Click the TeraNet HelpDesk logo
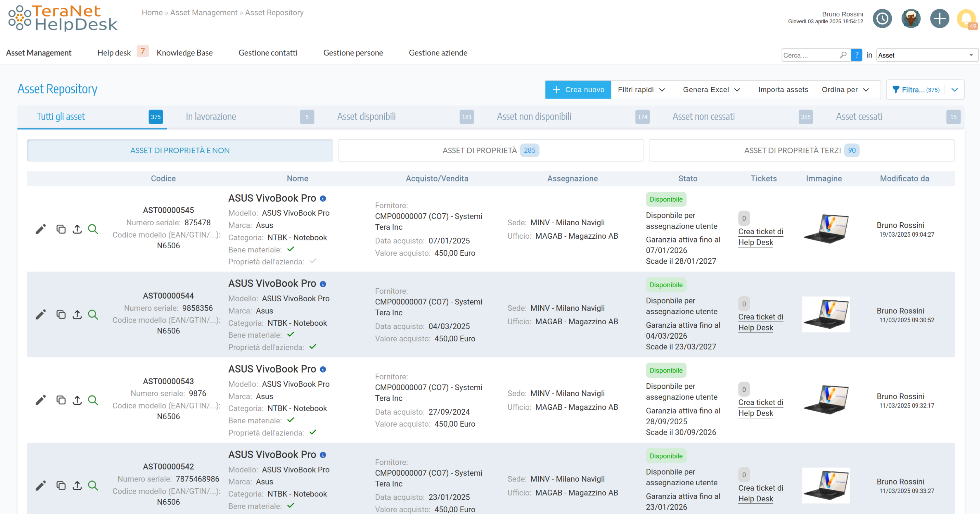The width and height of the screenshot is (980, 514). [63, 18]
